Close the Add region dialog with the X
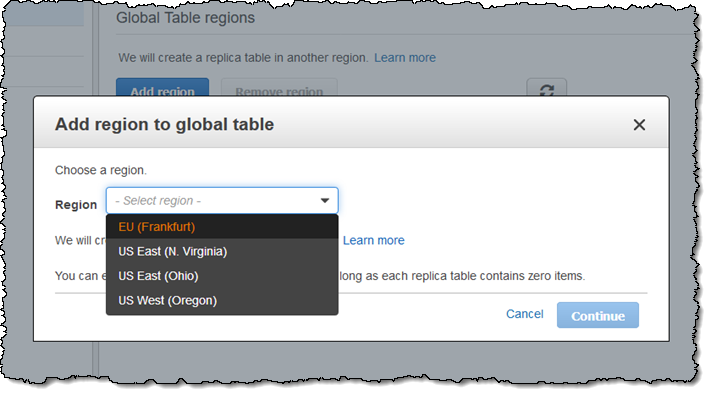The image size is (710, 394). pos(639,125)
